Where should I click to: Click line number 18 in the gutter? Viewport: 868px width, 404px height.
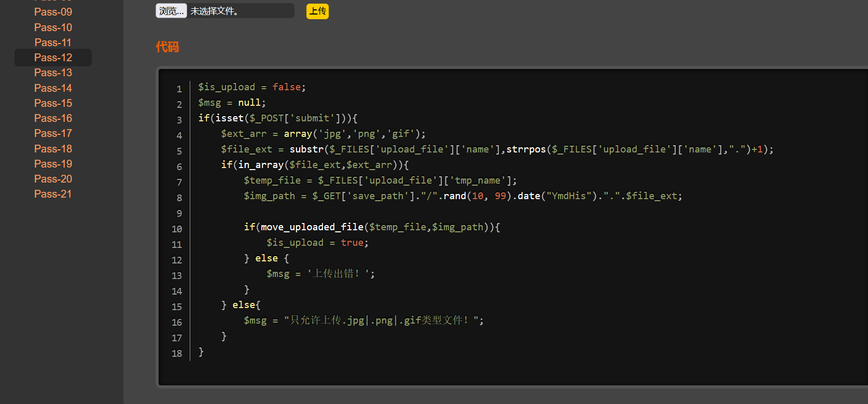tap(177, 353)
